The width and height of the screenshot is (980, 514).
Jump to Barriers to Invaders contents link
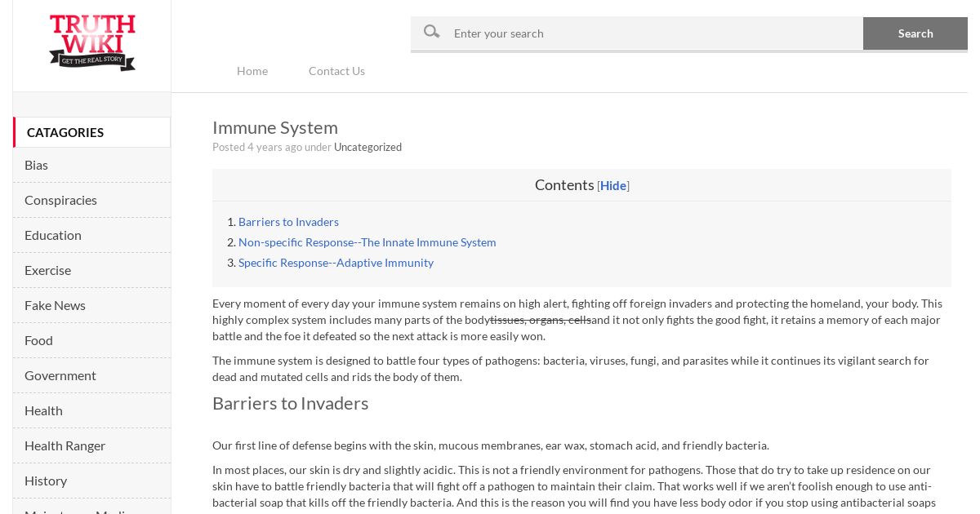288,222
